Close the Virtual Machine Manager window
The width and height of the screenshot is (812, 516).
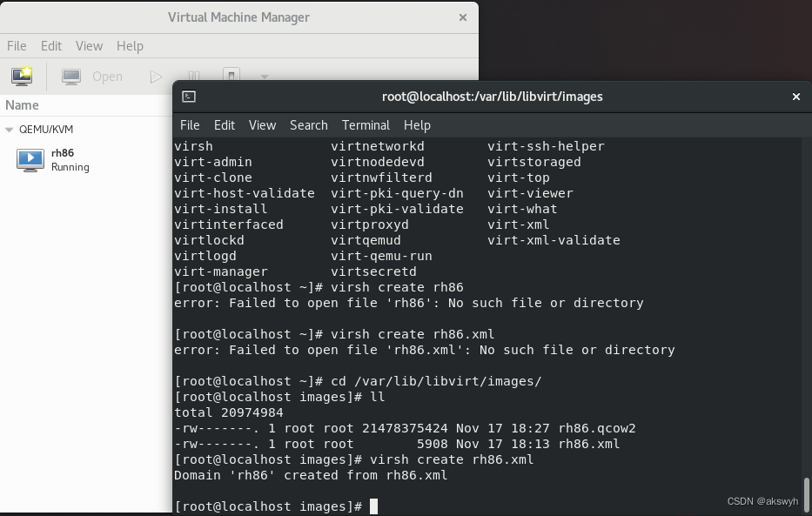click(463, 17)
